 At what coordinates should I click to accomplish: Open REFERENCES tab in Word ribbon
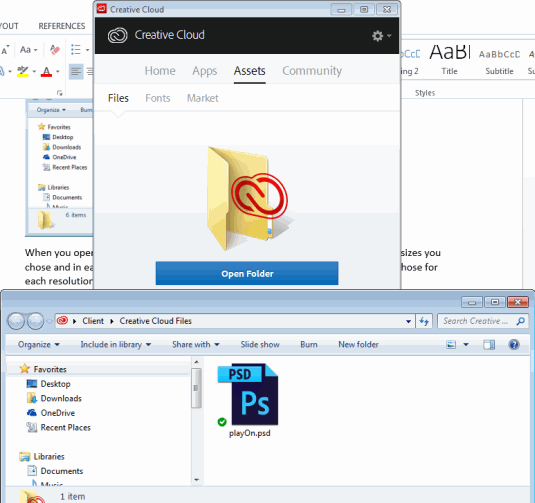(62, 26)
